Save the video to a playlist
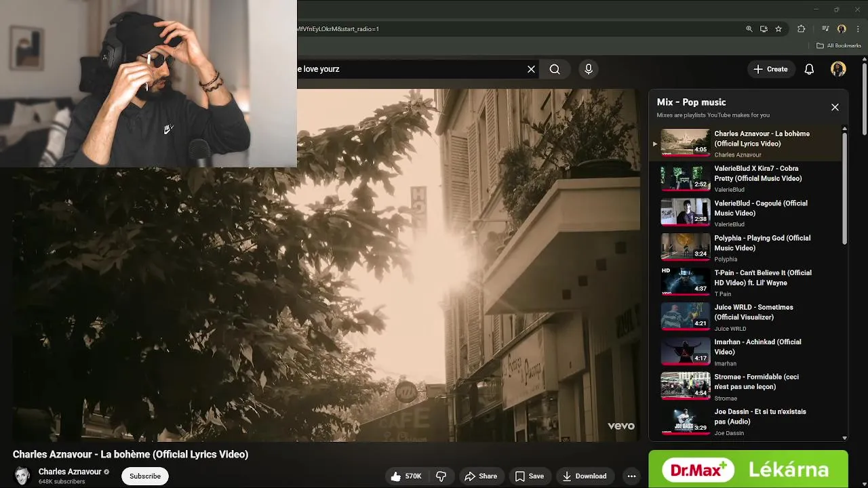Screen dimensions: 868x488 [x=529, y=476]
